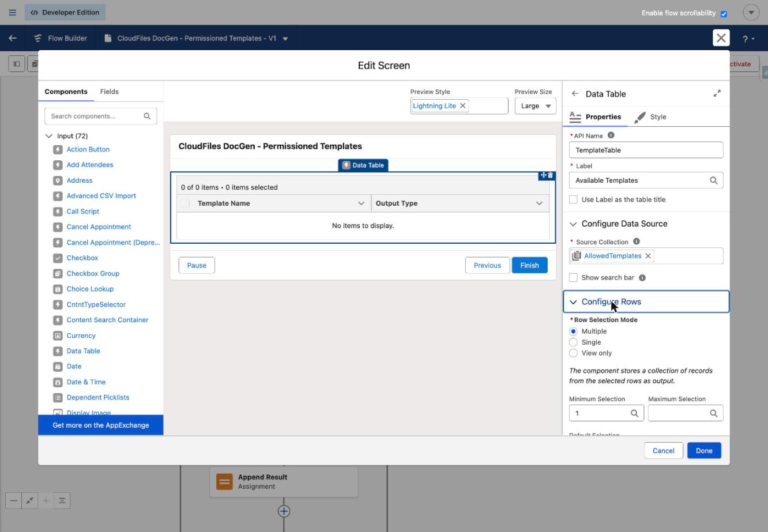Open the hamburger navigation menu
768x532 pixels.
coord(12,12)
